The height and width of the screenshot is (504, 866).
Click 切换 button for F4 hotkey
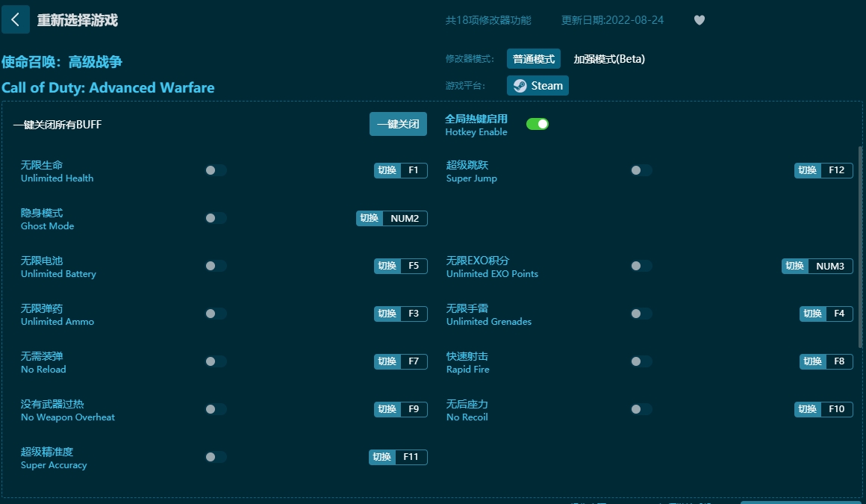click(812, 314)
